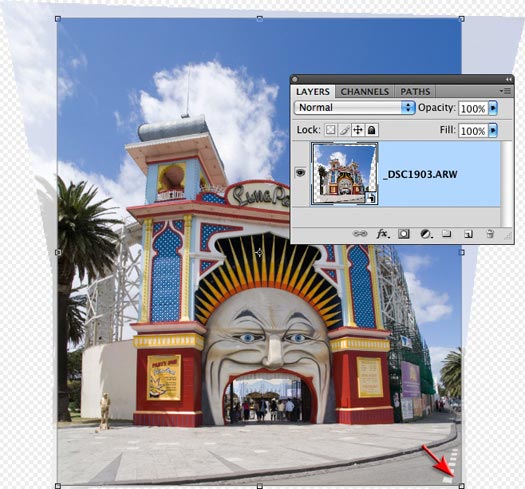Toggle lock all padlock icon
Viewport: 525px width, 489px height.
coord(372,130)
